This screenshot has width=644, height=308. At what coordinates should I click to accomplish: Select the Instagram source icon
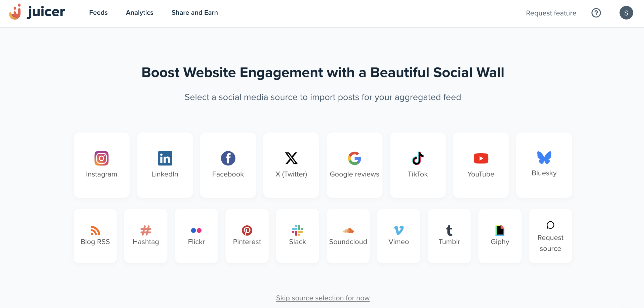point(101,158)
